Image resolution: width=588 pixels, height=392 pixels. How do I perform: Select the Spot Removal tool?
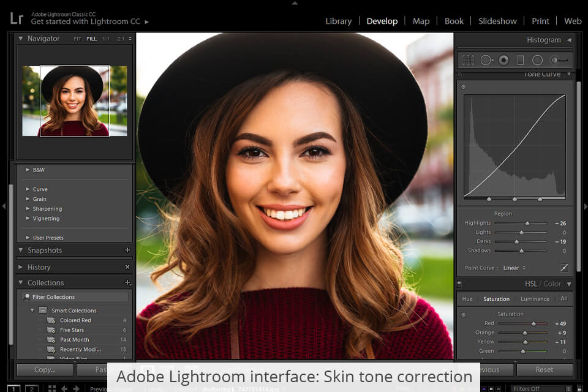click(486, 60)
